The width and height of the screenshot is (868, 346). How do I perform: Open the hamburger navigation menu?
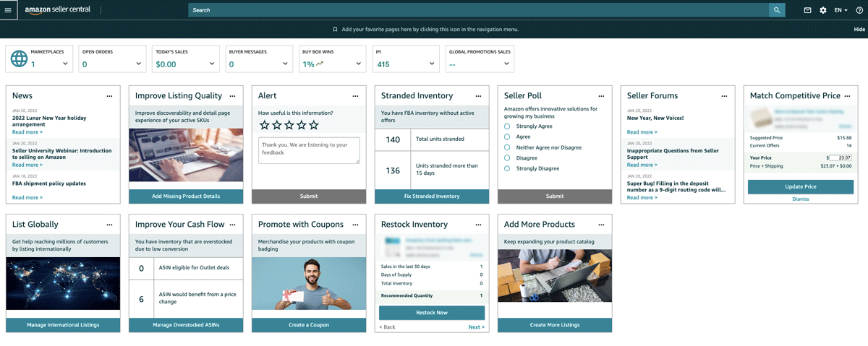click(8, 10)
